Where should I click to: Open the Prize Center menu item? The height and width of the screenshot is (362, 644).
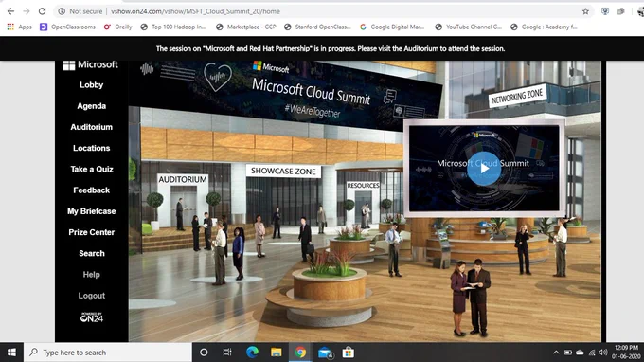pyautogui.click(x=91, y=232)
